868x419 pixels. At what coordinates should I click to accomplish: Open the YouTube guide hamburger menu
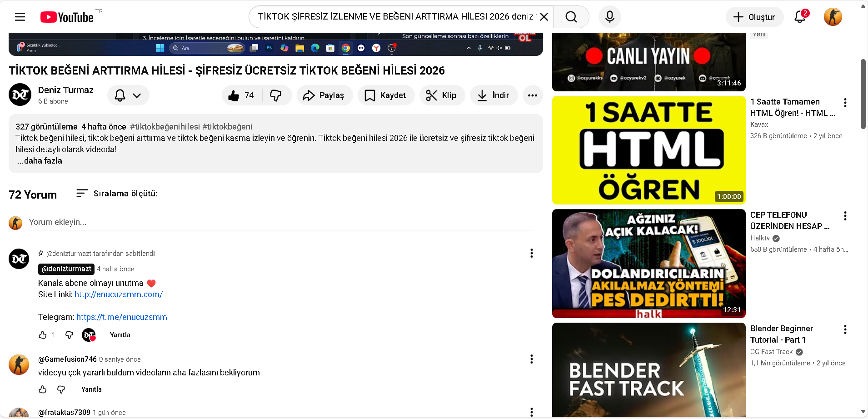pyautogui.click(x=20, y=17)
